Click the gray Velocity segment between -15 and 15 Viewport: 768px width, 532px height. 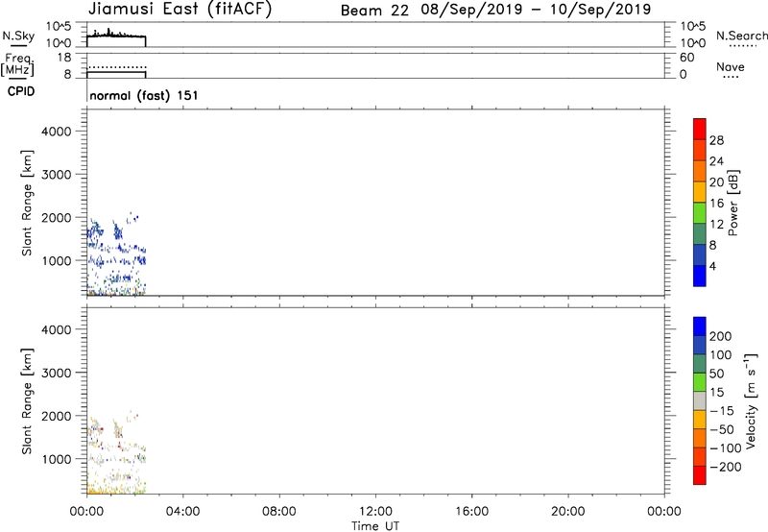[x=700, y=400]
